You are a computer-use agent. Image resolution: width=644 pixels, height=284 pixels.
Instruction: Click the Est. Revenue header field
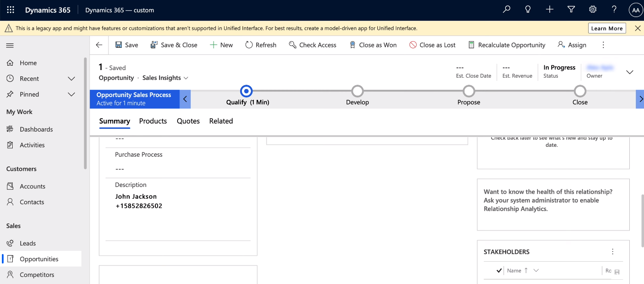[x=517, y=71]
